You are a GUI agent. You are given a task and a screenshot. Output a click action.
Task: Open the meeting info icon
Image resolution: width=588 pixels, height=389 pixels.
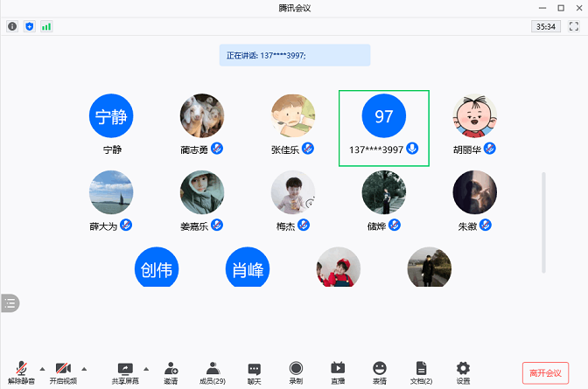tap(12, 26)
